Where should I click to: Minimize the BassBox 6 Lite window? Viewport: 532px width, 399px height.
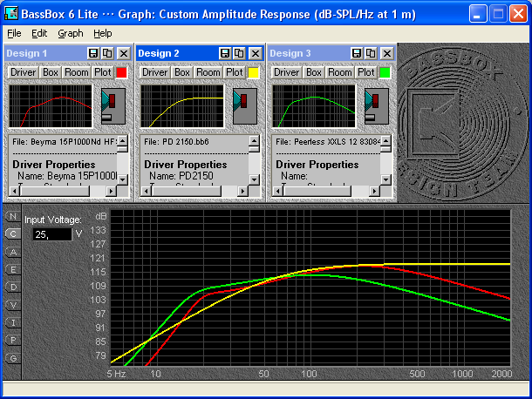click(x=478, y=14)
